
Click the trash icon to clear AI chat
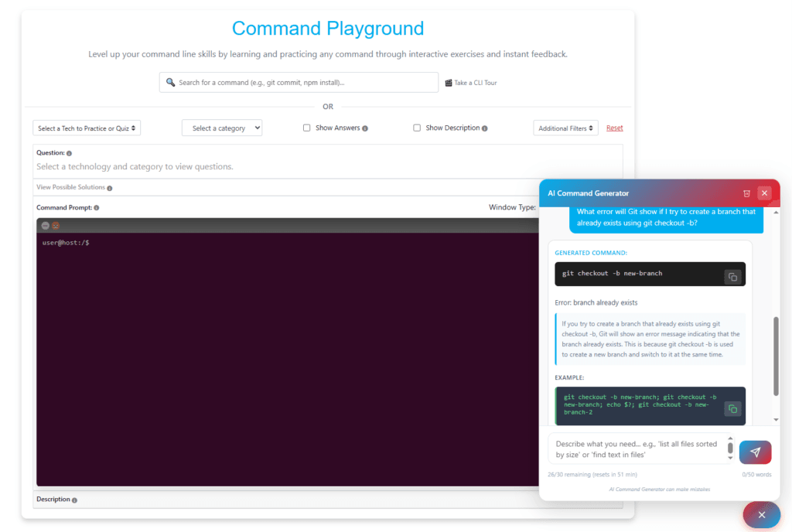click(746, 193)
